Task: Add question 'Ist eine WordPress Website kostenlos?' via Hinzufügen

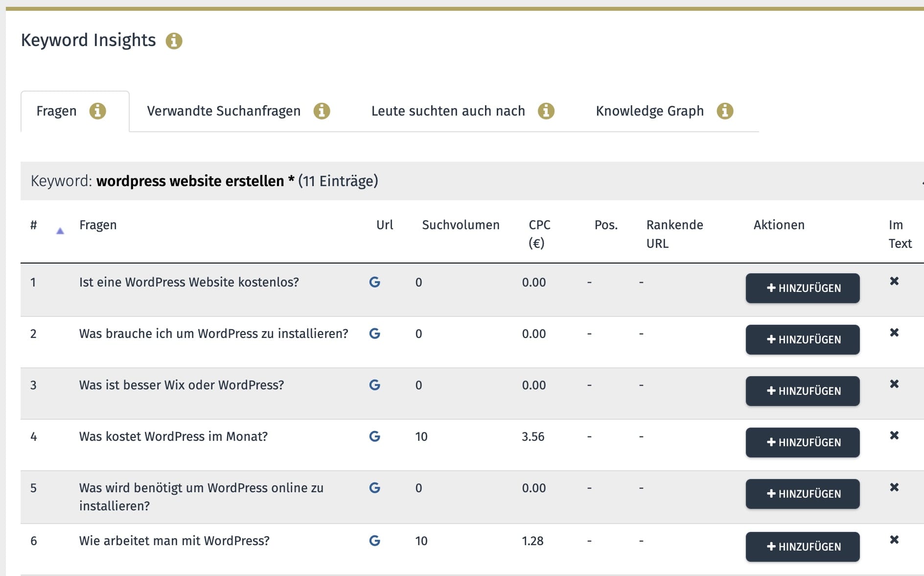Action: pyautogui.click(x=803, y=288)
